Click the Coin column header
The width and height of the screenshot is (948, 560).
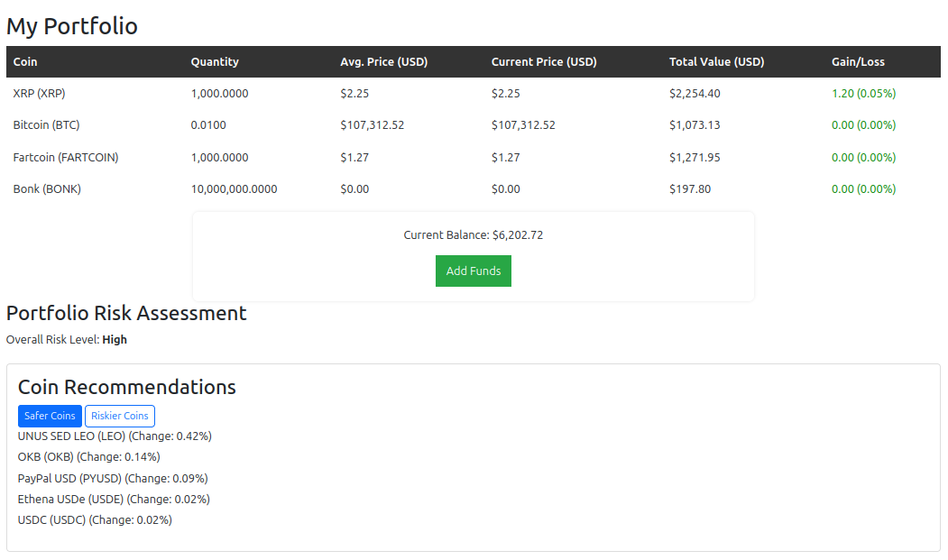coord(25,62)
